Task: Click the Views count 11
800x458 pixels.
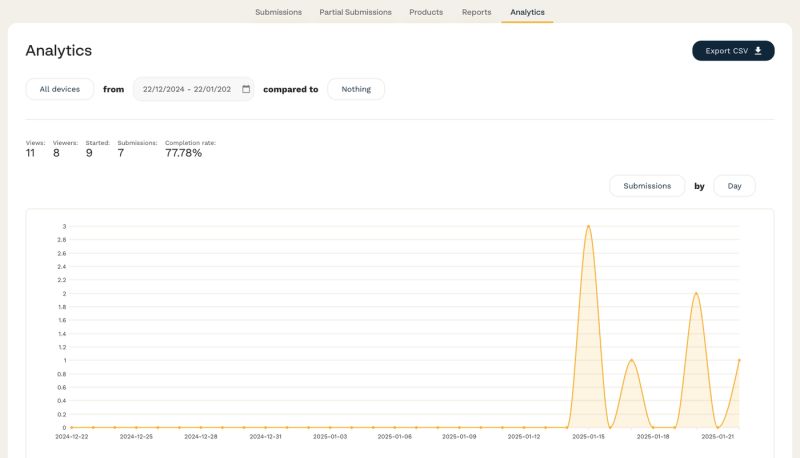Action: (31, 153)
